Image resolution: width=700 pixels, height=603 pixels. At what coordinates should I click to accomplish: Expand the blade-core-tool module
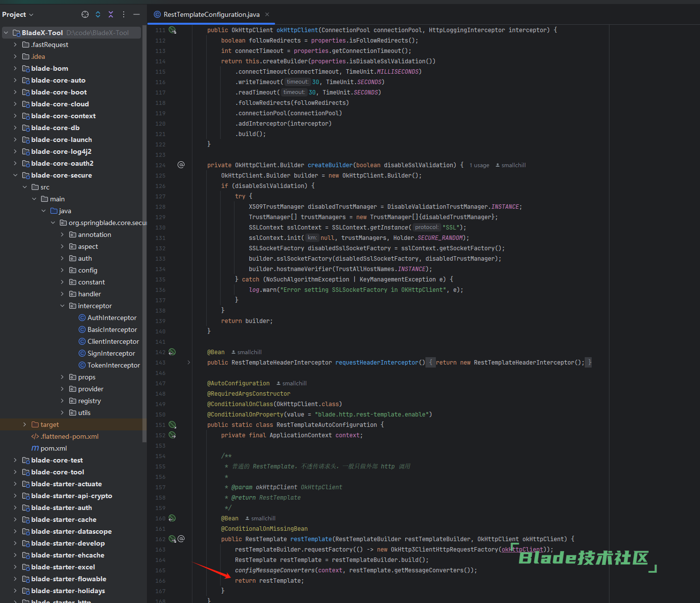15,472
